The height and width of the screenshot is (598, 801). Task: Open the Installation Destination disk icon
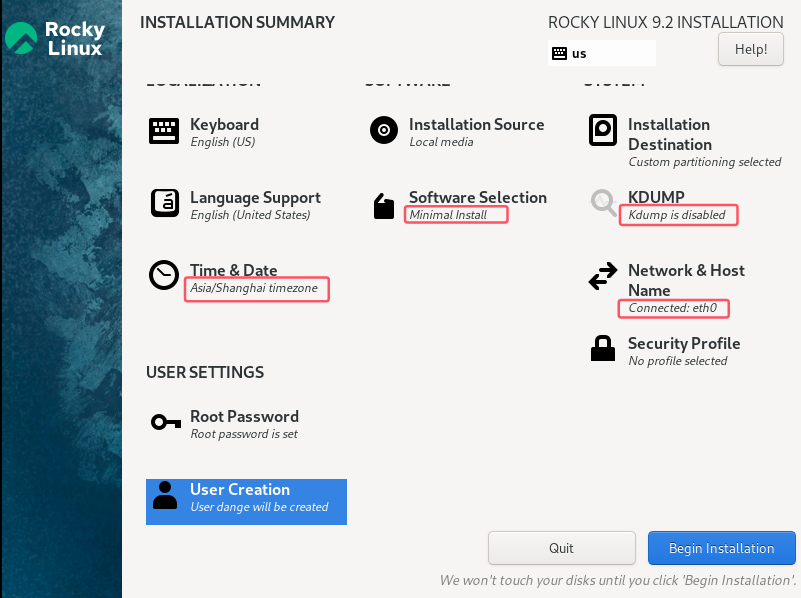tap(603, 130)
